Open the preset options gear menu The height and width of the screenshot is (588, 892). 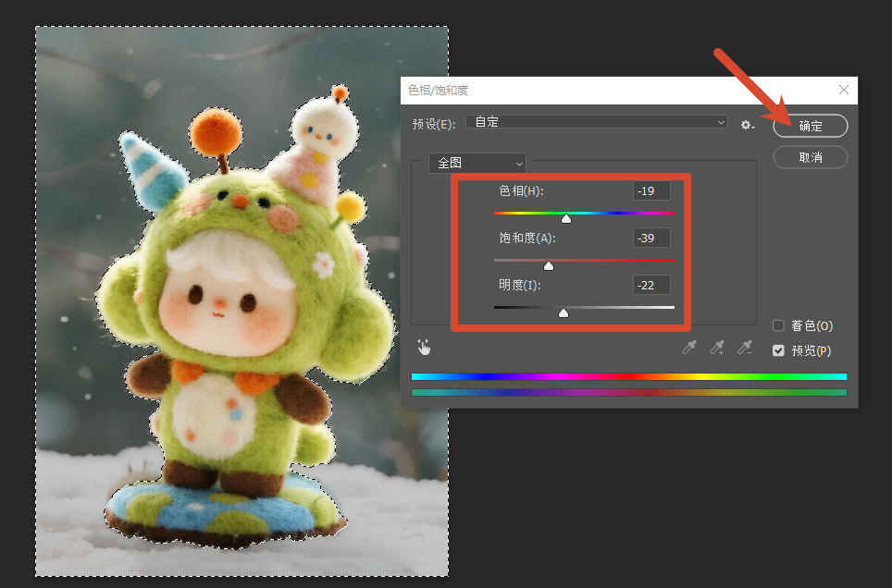pyautogui.click(x=747, y=125)
